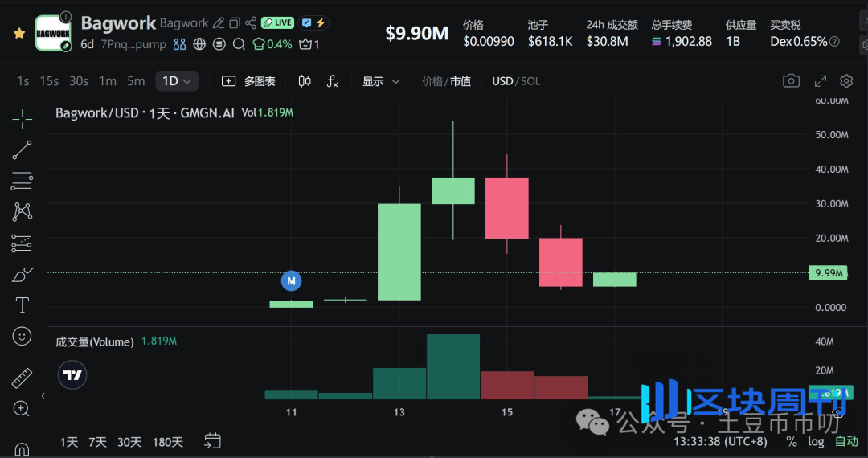This screenshot has width=868, height=458.
Task: Select the text annotation tool
Action: click(23, 305)
